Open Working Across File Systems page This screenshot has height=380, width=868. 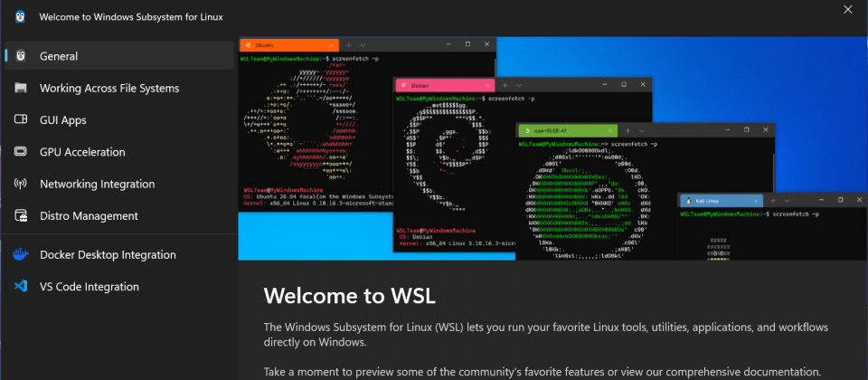(x=119, y=88)
